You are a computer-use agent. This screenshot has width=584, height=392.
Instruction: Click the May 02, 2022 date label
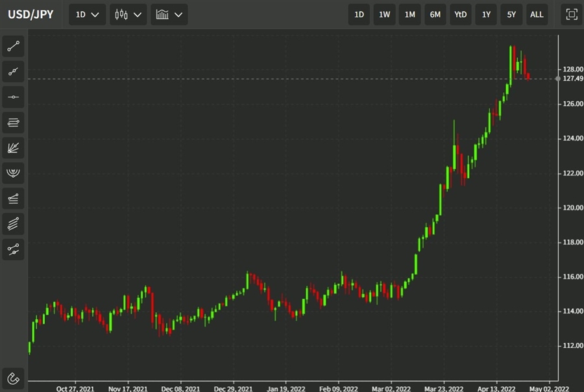click(x=549, y=388)
